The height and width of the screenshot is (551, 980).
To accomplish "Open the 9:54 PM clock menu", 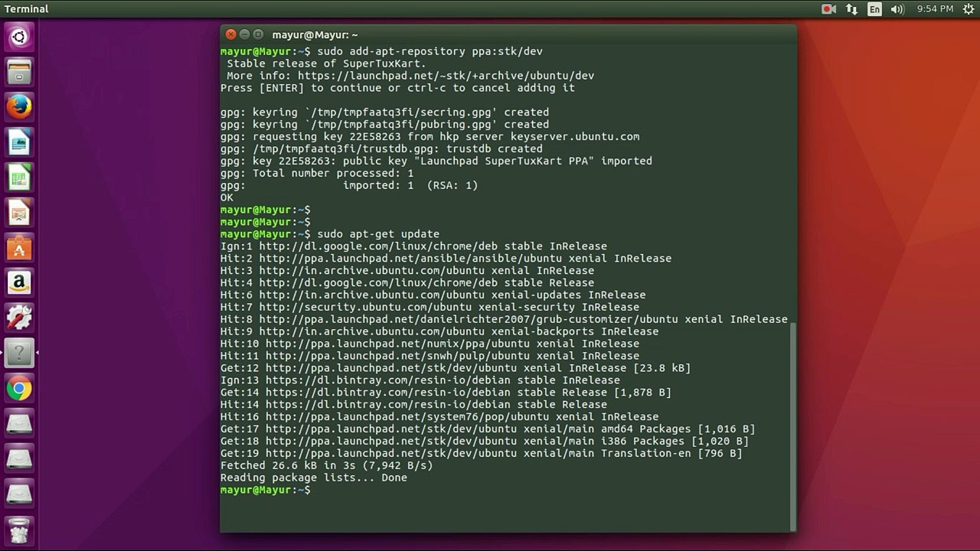I will [935, 9].
